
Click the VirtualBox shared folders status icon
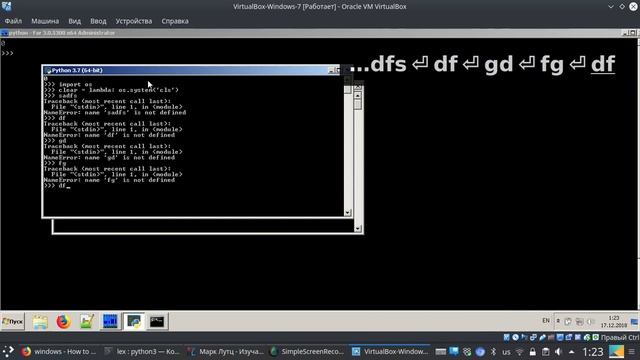[551, 337]
